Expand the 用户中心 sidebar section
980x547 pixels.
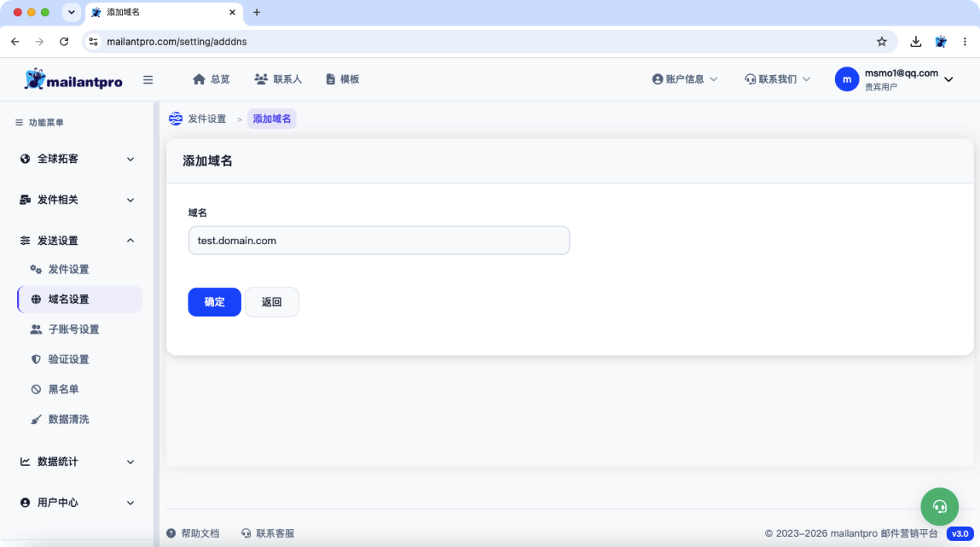77,503
